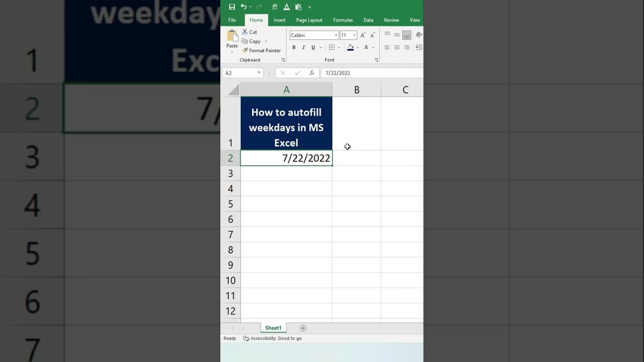Screen dimensions: 644x362
Task: Open the File menu
Action: coord(232,20)
